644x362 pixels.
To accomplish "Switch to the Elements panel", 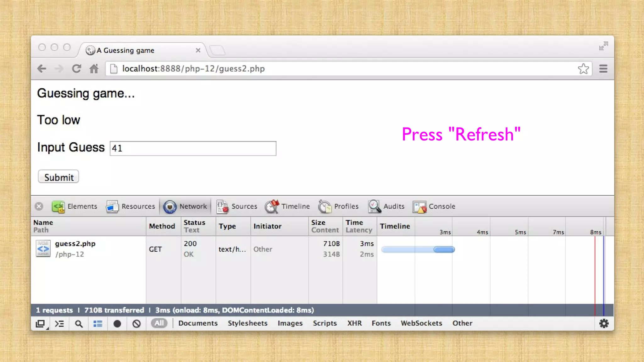I will pyautogui.click(x=75, y=206).
